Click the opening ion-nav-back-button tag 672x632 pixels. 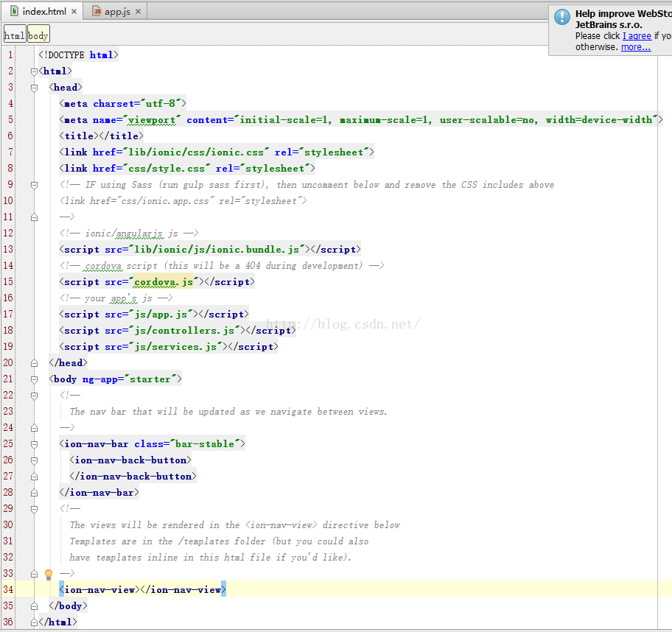[x=130, y=460]
